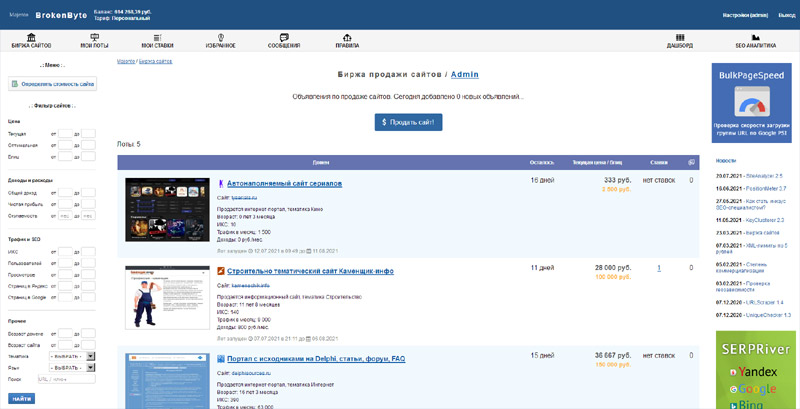The image size is (800, 409).
Task: Click the dollar icon on Продать сайт button
Action: (x=384, y=122)
